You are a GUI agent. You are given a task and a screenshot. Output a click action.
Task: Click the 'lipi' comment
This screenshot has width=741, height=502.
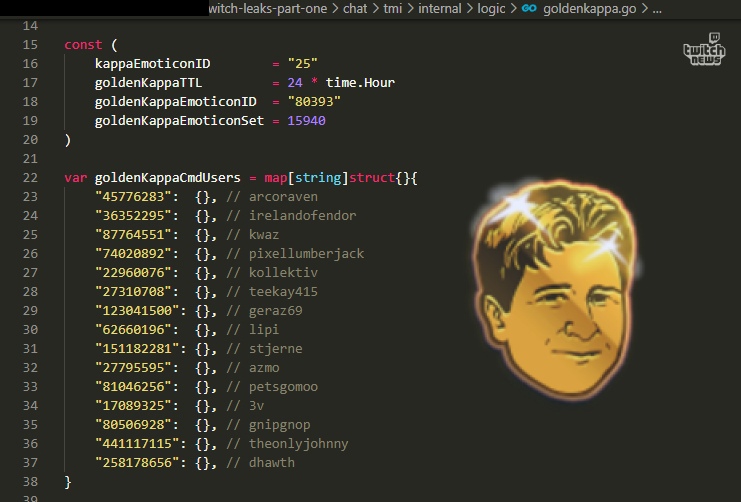264,330
